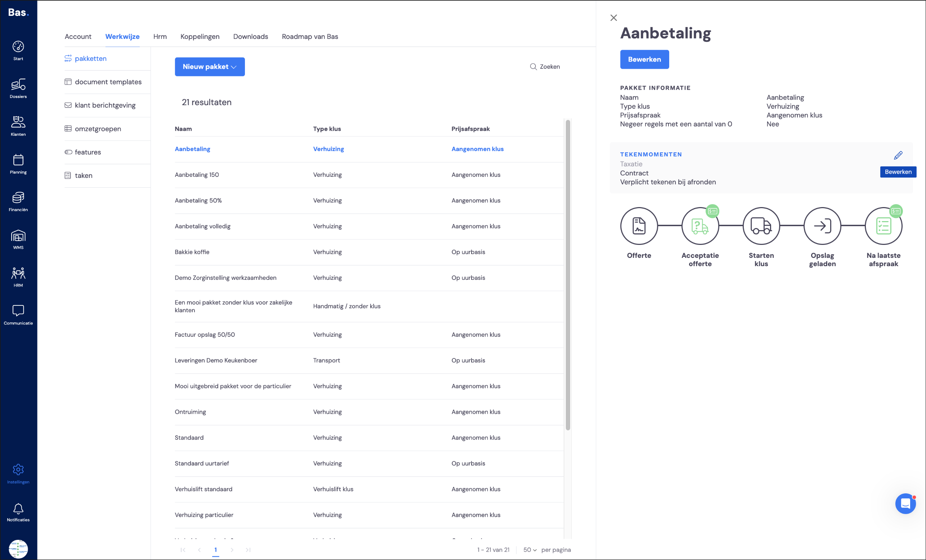This screenshot has width=926, height=560.
Task: Click the table vertical scrollbar
Action: 568,275
